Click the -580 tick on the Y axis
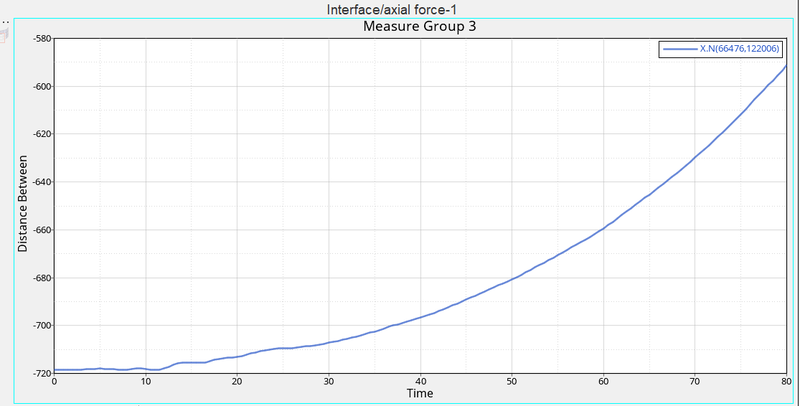Image resolution: width=800 pixels, height=406 pixels. pyautogui.click(x=40, y=39)
